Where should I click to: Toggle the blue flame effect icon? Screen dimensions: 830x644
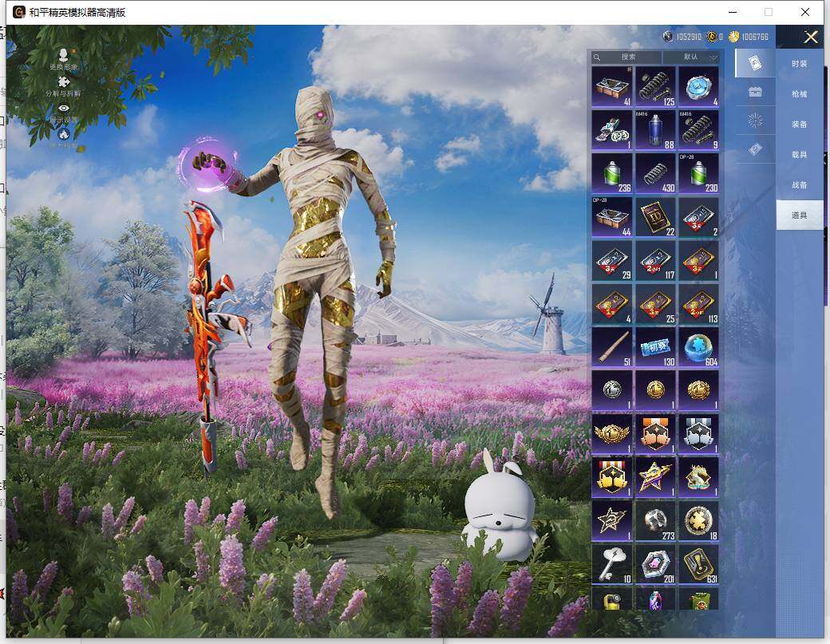pyautogui.click(x=64, y=135)
